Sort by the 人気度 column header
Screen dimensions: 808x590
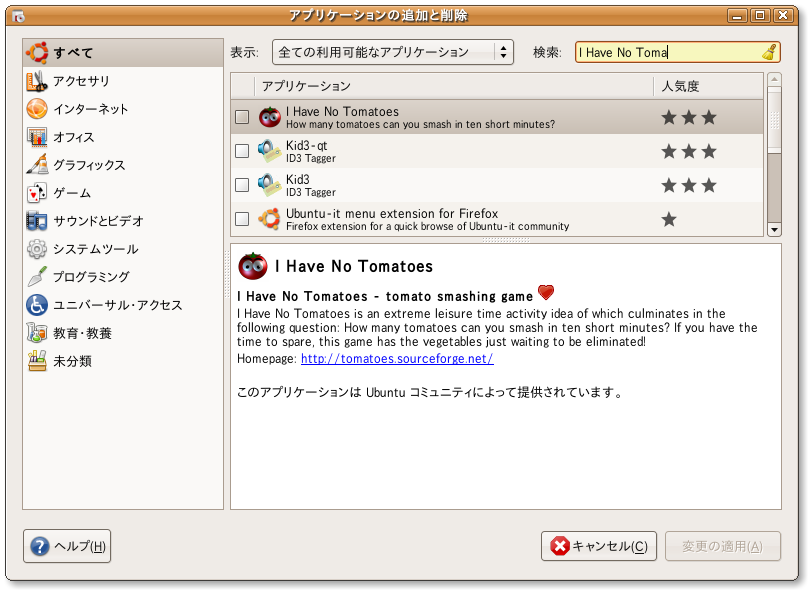(x=708, y=86)
